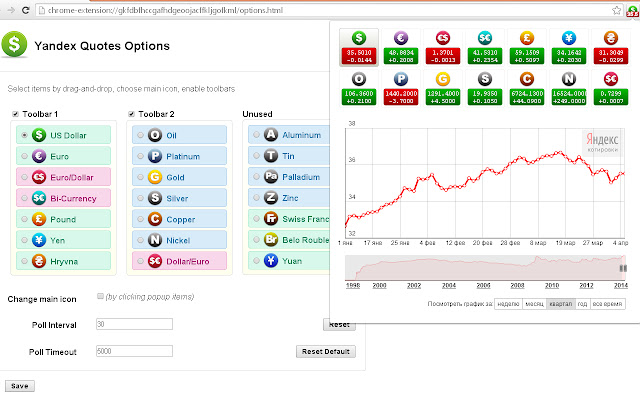This screenshot has width=640, height=400.
Task: Select Bi-Currency radio as main icon
Action: coord(24,198)
